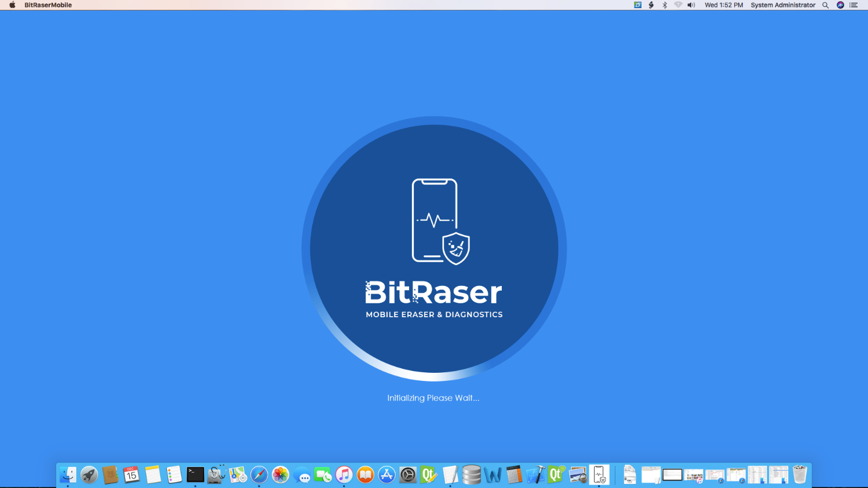Open the minimized document page thumbnail in dock

coord(630,475)
